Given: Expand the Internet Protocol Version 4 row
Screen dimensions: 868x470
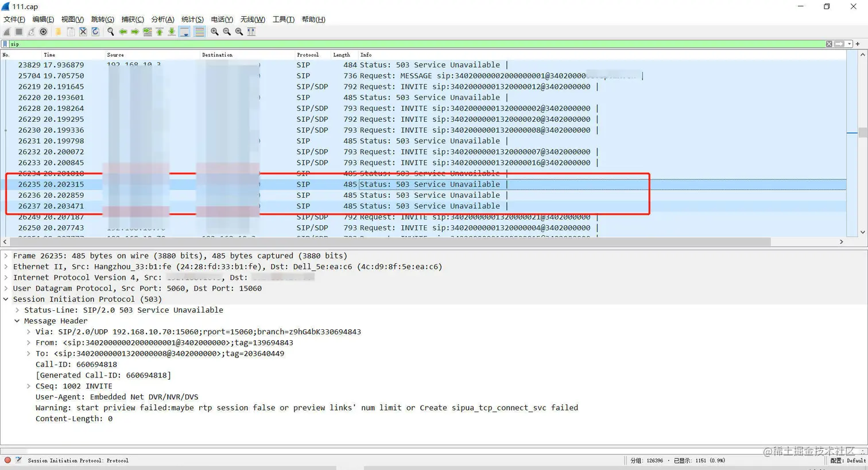Looking at the screenshot, I should pyautogui.click(x=6, y=278).
